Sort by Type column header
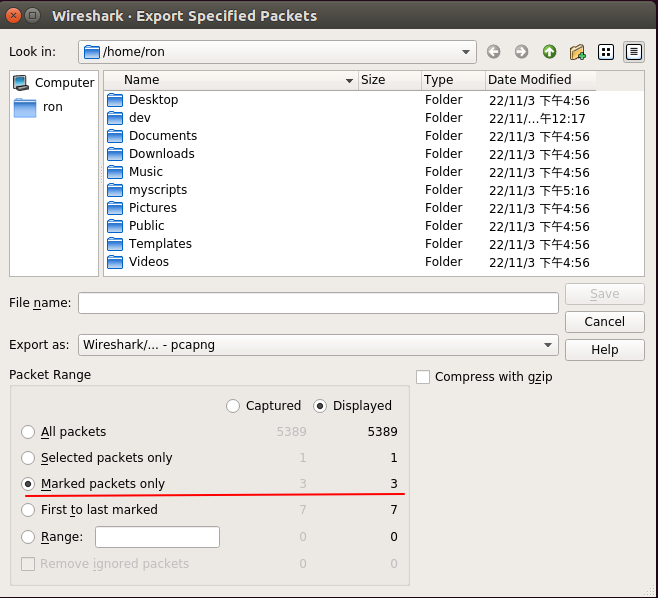The width and height of the screenshot is (658, 598). [x=453, y=80]
